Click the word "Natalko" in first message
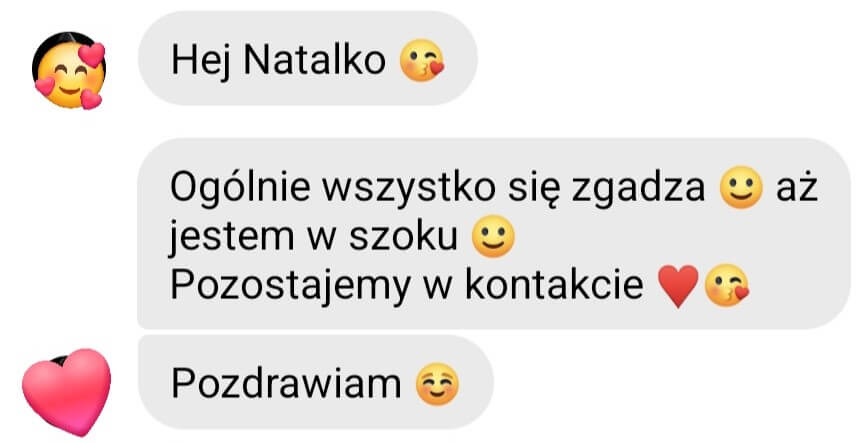Viewport: 865px width, 443px height. pyautogui.click(x=314, y=60)
